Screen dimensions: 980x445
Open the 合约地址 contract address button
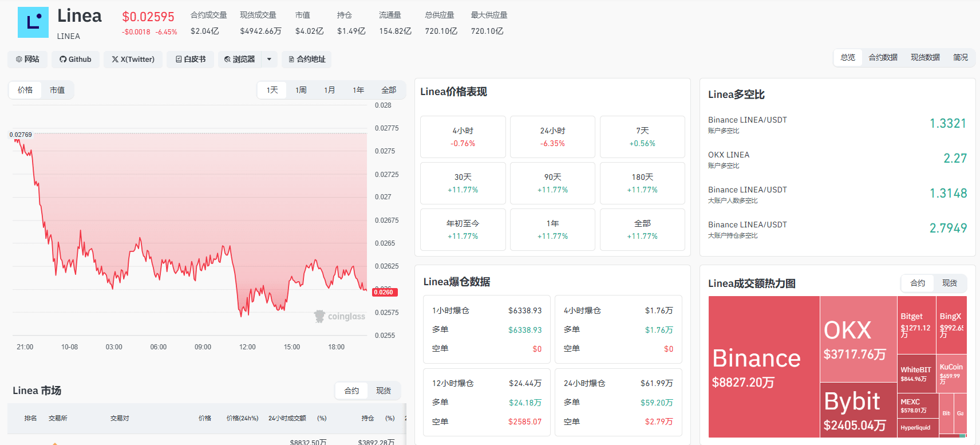[307, 60]
